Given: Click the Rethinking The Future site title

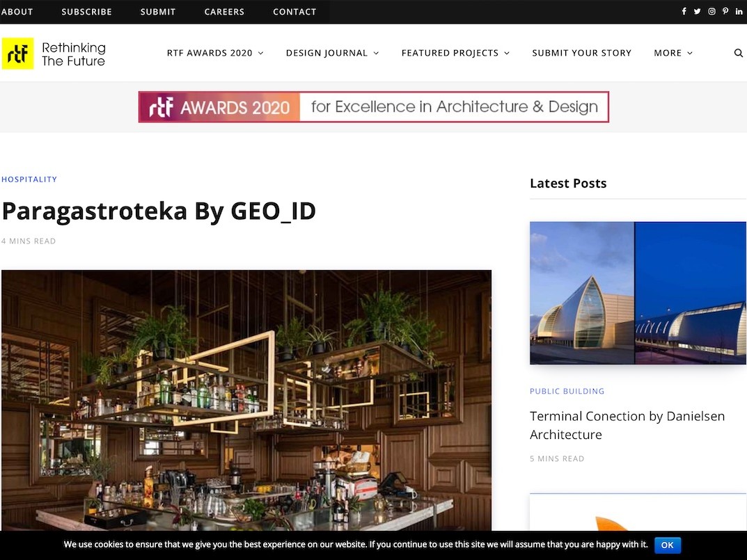Looking at the screenshot, I should [73, 54].
